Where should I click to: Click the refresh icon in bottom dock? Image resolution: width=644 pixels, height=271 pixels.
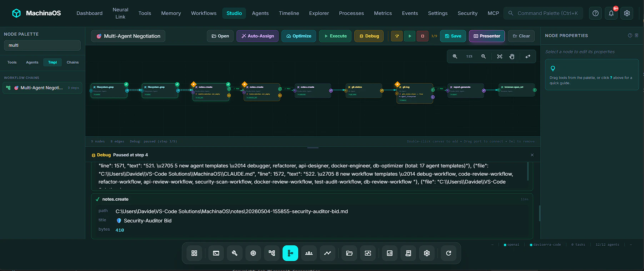click(x=449, y=253)
